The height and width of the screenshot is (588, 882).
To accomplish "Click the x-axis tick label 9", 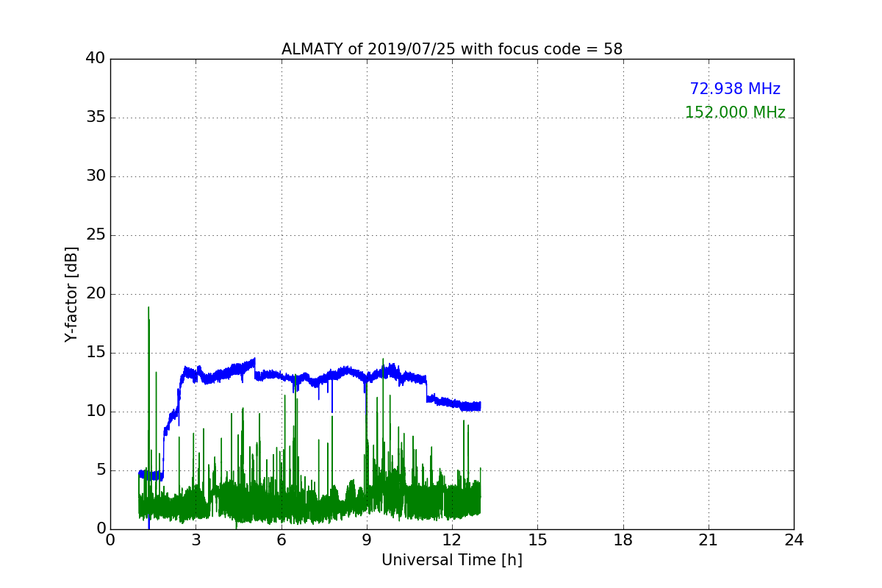I will pos(367,540).
